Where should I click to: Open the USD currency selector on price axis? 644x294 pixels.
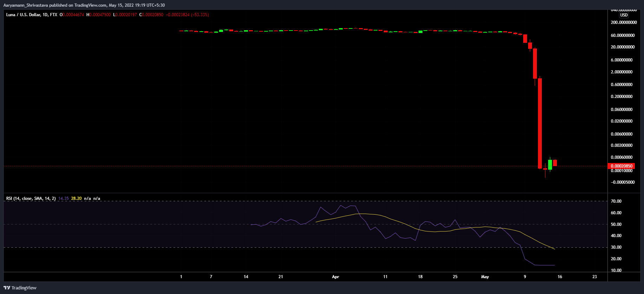pos(624,15)
